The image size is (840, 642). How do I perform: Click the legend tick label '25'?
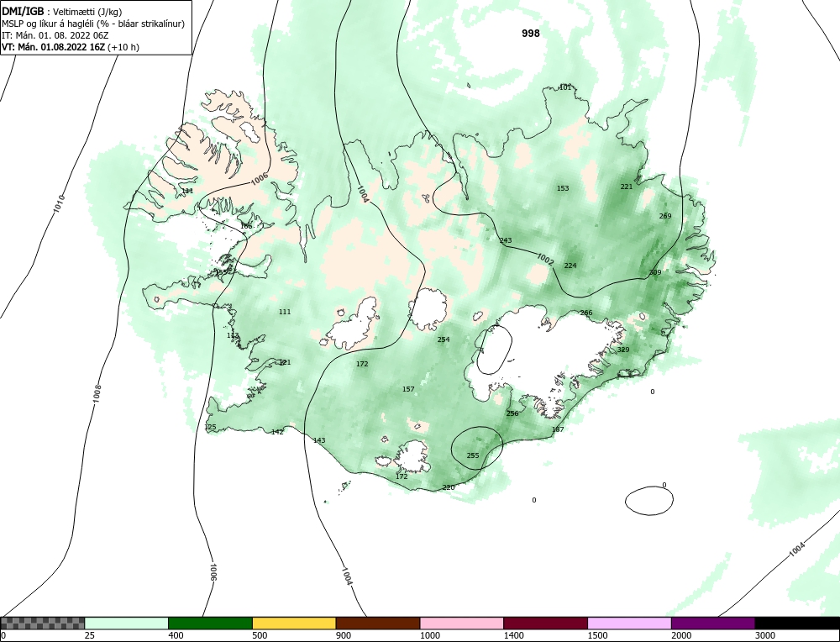pos(90,635)
